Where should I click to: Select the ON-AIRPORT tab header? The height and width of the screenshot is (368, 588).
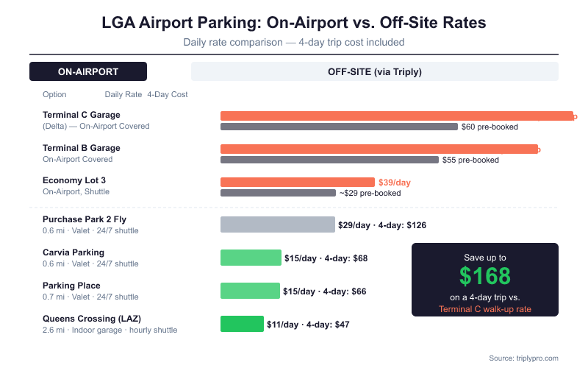tap(88, 71)
